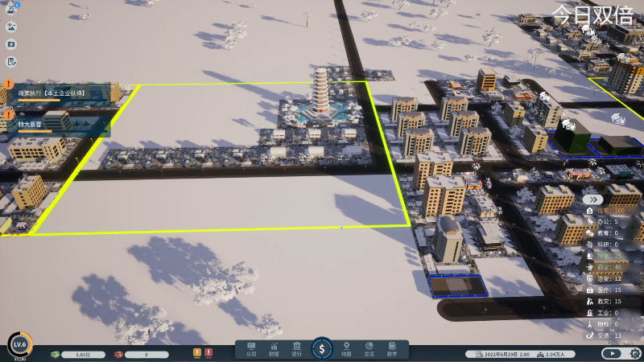Click the red diamond currency icon
This screenshot has height=362, width=644.
click(x=118, y=354)
